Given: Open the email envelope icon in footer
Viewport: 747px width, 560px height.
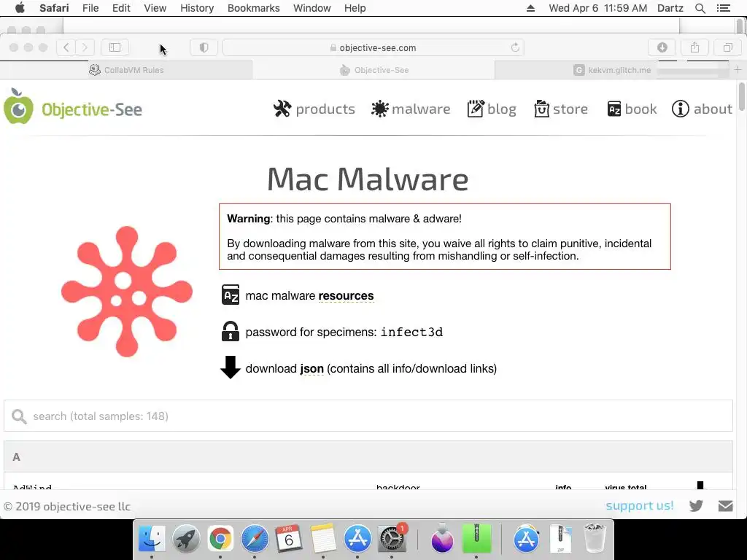Looking at the screenshot, I should point(726,506).
